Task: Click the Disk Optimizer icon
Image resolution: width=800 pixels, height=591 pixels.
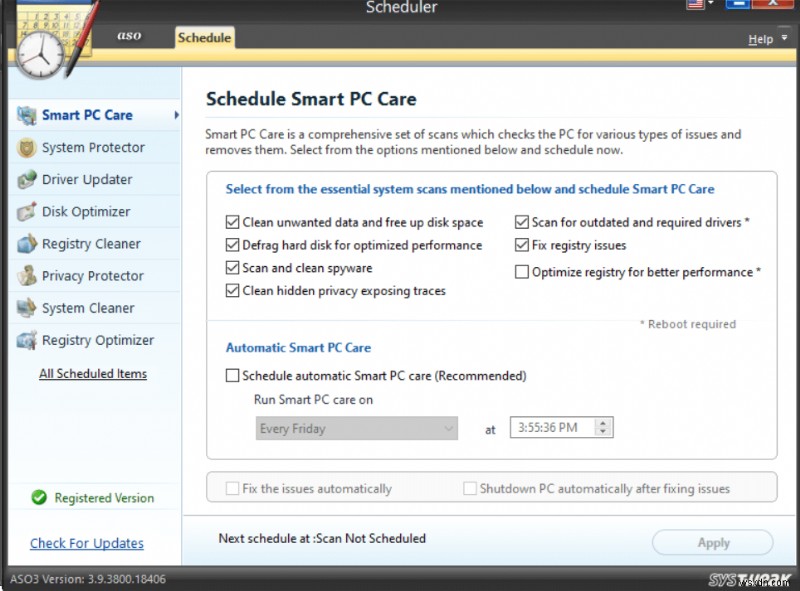Action: pyautogui.click(x=27, y=212)
